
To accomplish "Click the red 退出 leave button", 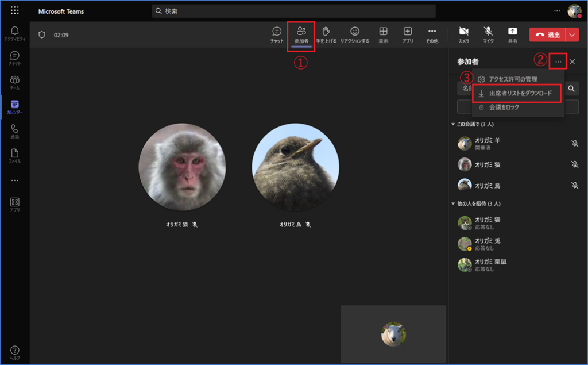I will [x=547, y=35].
